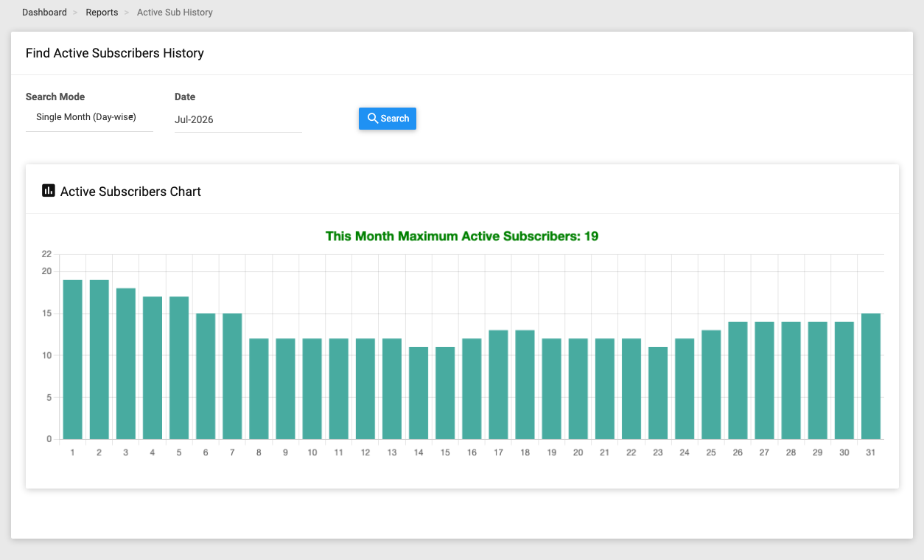Select the chart bar for day 28

[x=791, y=380]
